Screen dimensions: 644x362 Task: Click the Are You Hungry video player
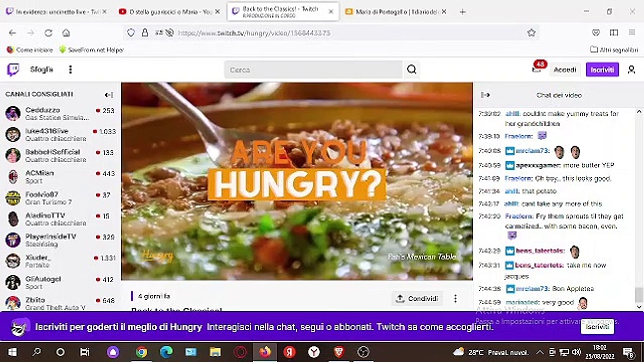297,181
